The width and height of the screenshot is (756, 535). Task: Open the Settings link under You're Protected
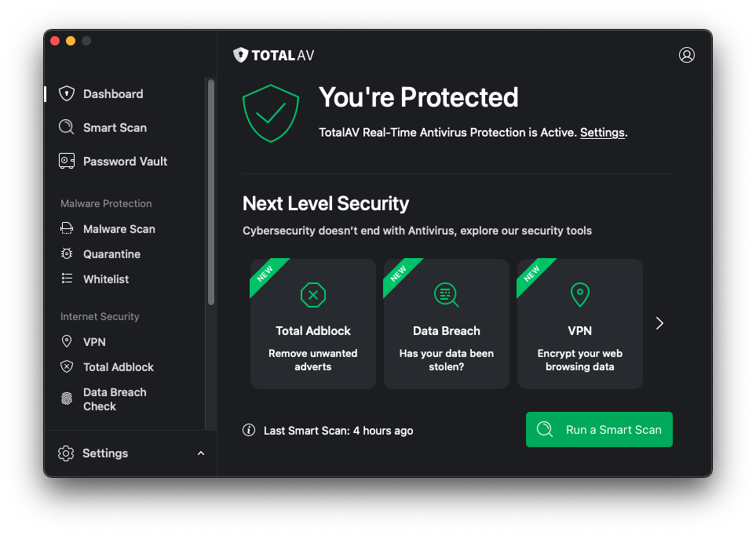pos(602,133)
